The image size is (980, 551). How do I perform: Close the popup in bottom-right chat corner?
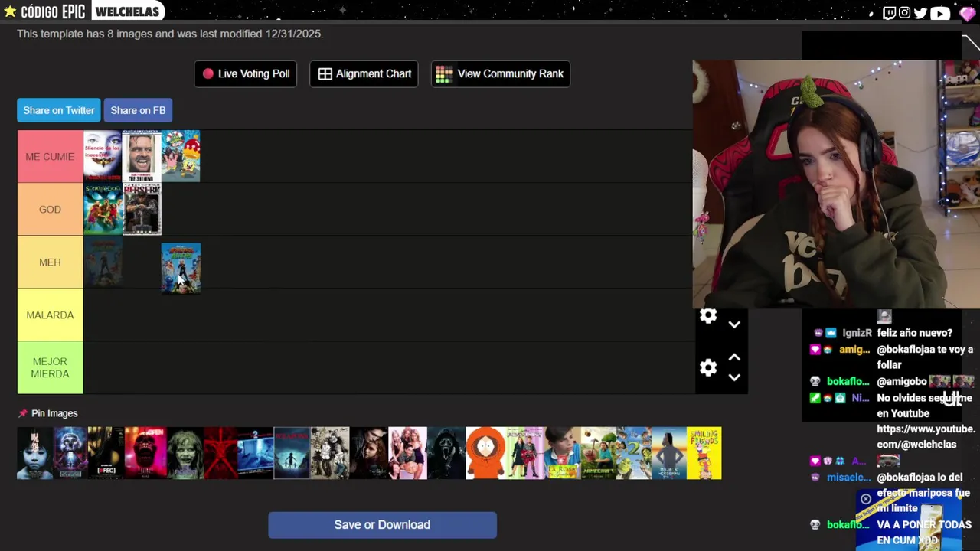coord(866,499)
